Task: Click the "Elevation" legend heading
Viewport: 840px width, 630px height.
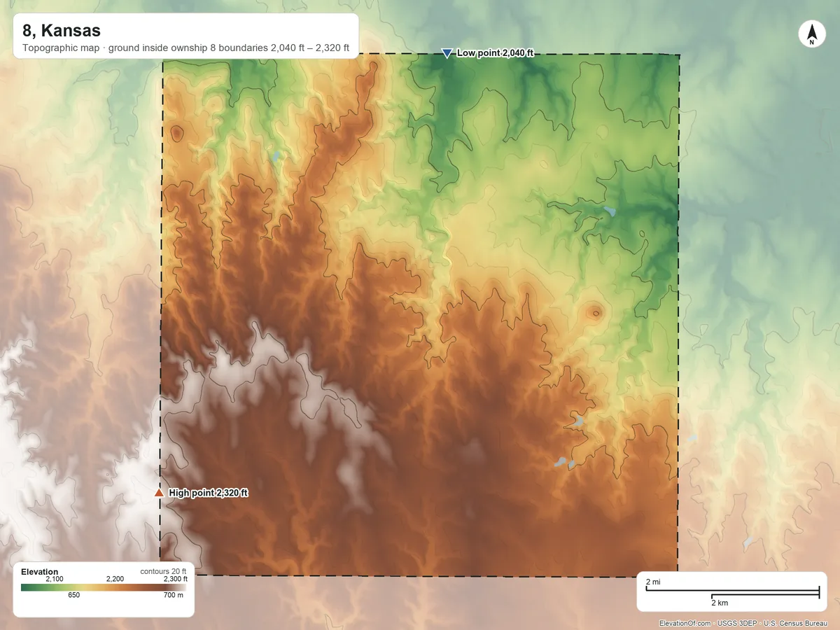Action: (x=40, y=572)
